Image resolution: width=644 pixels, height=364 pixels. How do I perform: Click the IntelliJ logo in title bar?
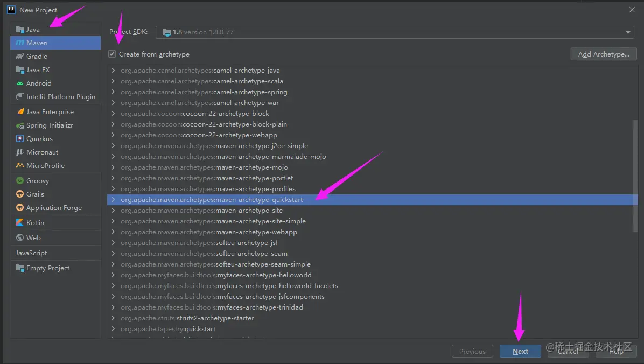tap(11, 10)
